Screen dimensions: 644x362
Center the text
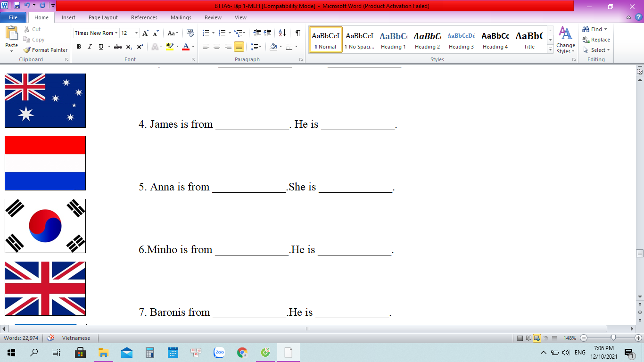[x=217, y=47]
